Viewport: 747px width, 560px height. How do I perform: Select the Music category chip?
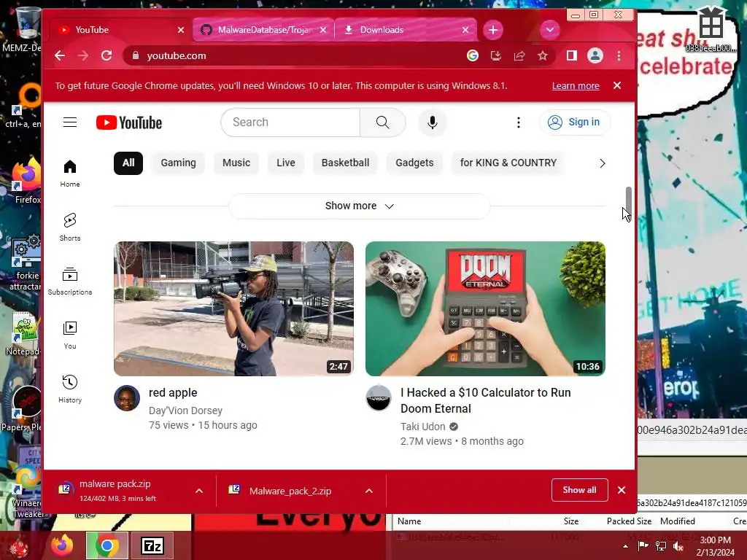(x=236, y=163)
